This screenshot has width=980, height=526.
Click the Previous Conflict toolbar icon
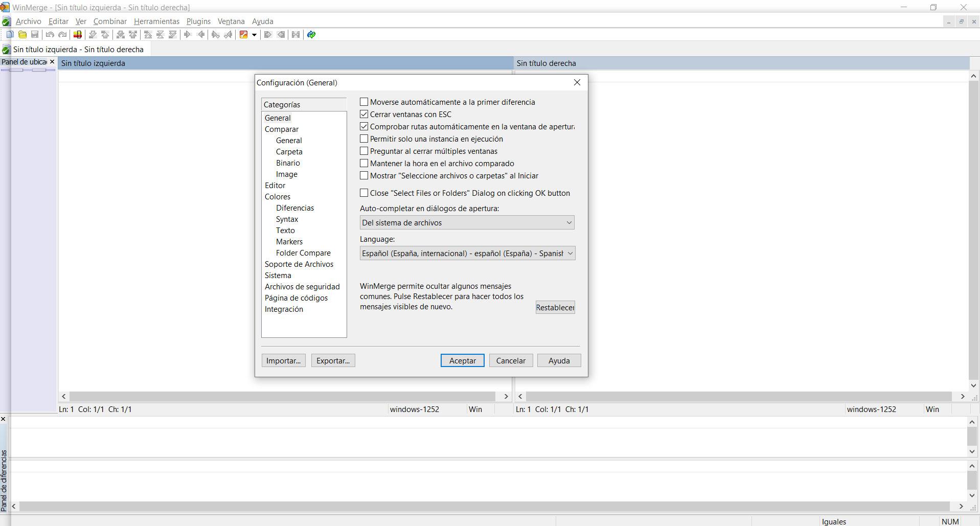click(133, 34)
